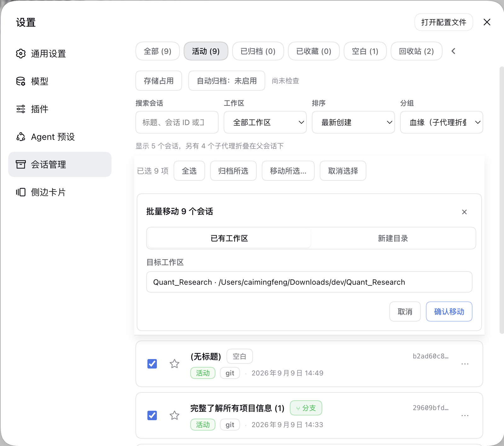Open the 工作区 全部工作区 dropdown
The image size is (504, 446).
265,122
